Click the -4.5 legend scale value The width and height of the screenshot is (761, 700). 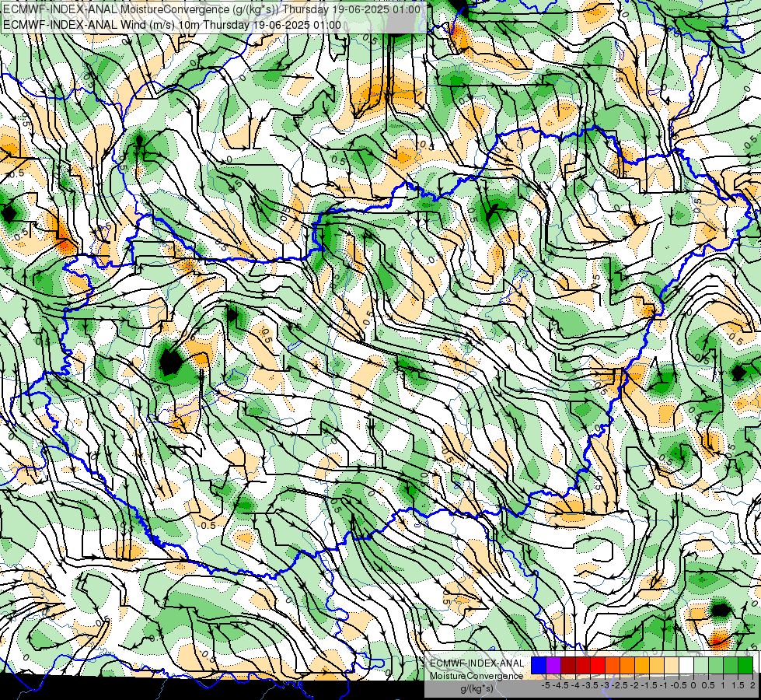click(561, 685)
